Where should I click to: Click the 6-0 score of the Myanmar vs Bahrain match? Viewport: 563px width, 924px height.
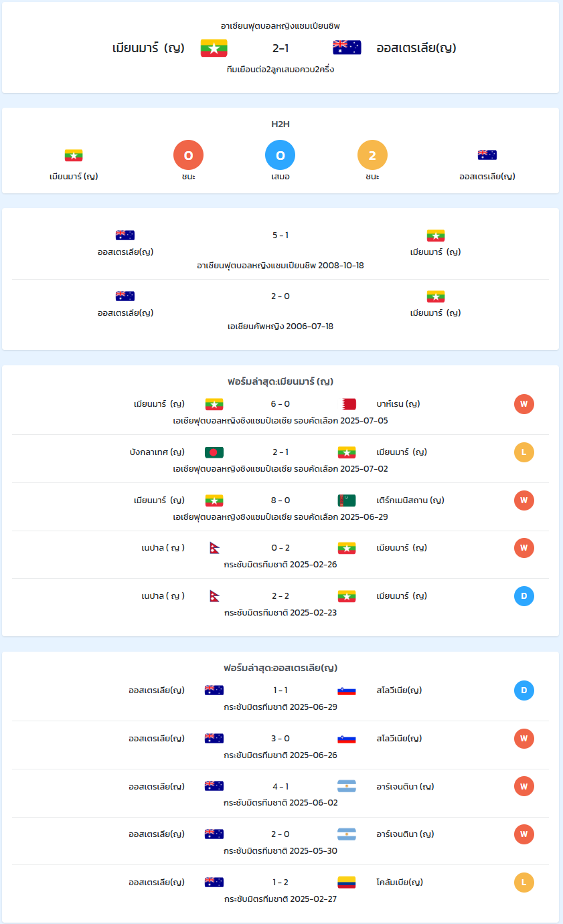pos(280,404)
